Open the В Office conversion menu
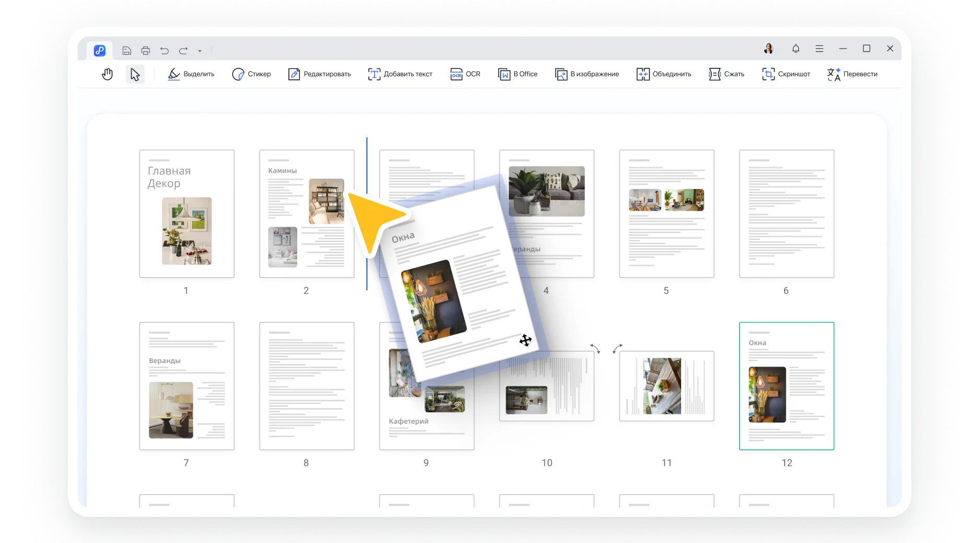 click(x=518, y=74)
